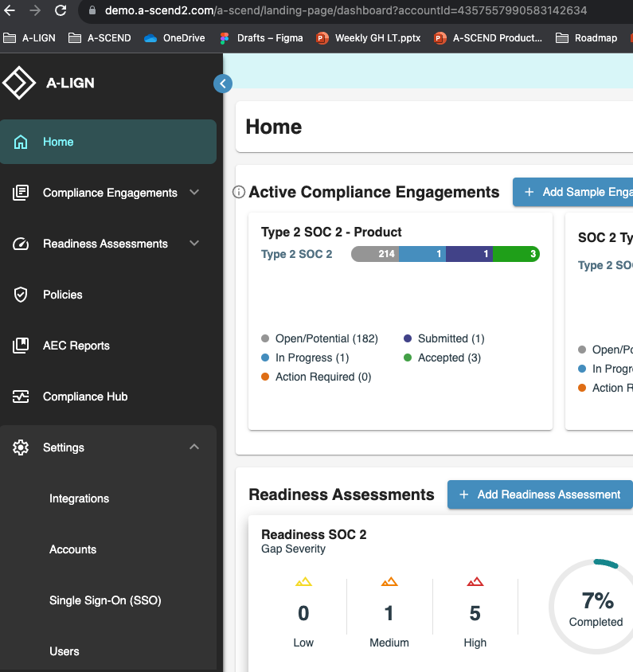Click the A-LIGN diamond logo
This screenshot has width=633, height=672.
(19, 83)
